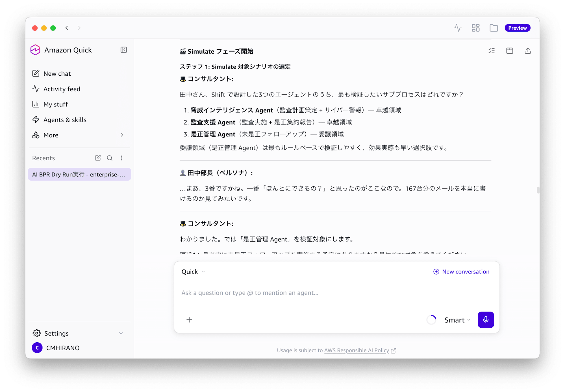
Task: Start a New conversation
Action: (461, 272)
